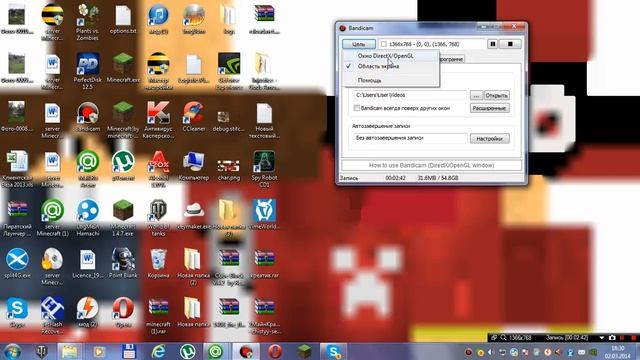Click the camera screenshot icon in recording bar

click(x=612, y=338)
